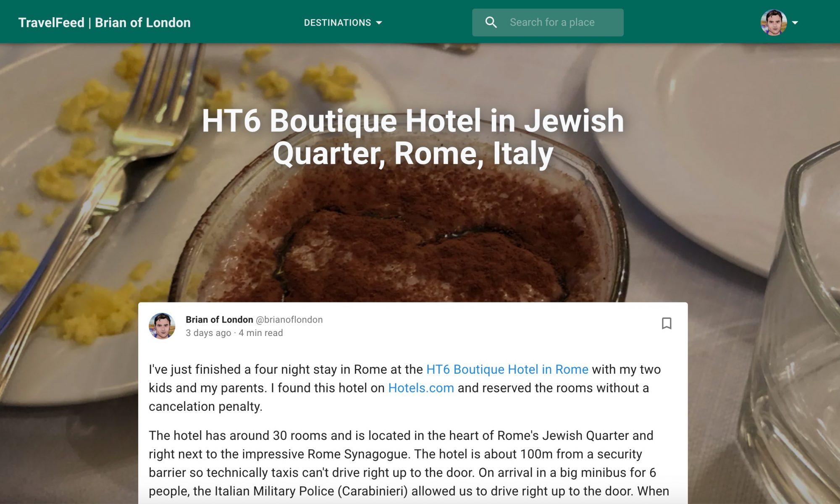Follow the Hotels.com link
This screenshot has width=840, height=504.
coord(421,388)
